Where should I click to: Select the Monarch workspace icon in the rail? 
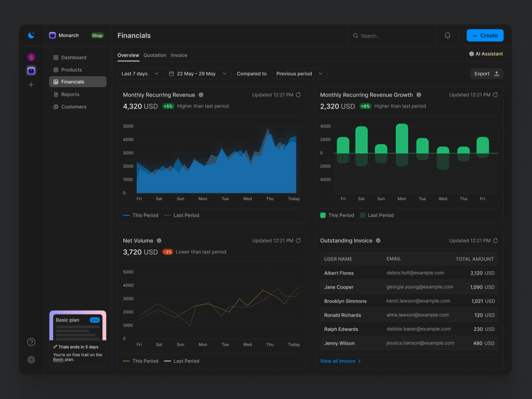[31, 71]
